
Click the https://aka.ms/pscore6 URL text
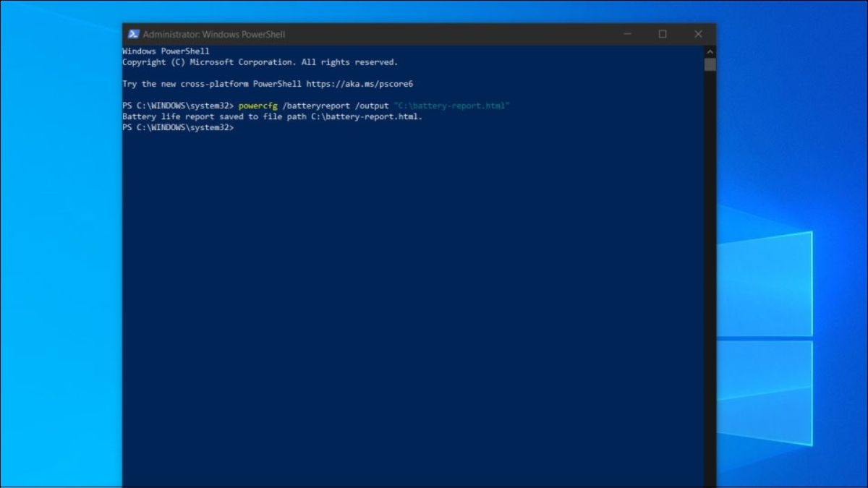click(x=359, y=84)
